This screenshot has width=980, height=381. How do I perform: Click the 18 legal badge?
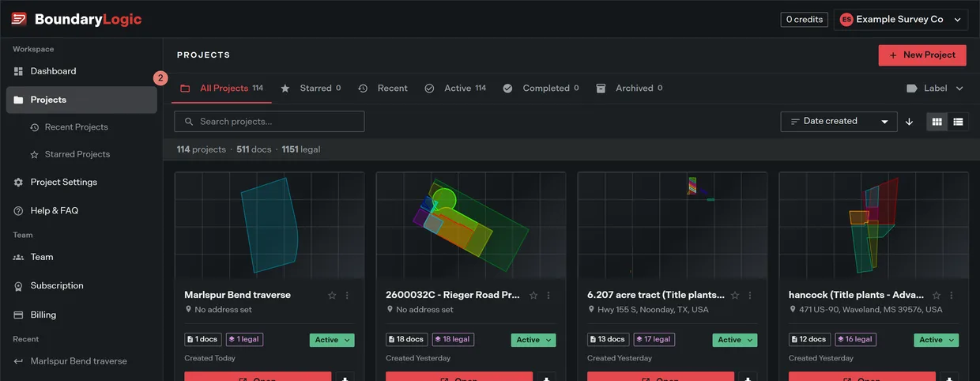pos(453,340)
